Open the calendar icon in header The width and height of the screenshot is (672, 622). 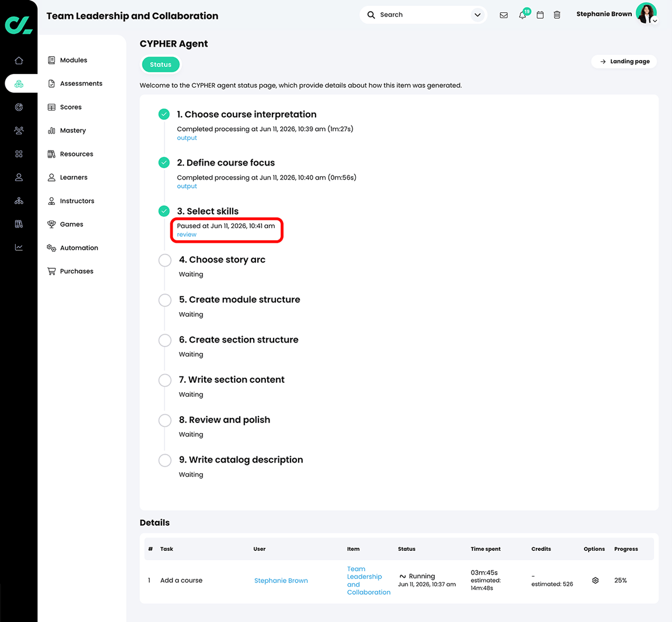540,15
